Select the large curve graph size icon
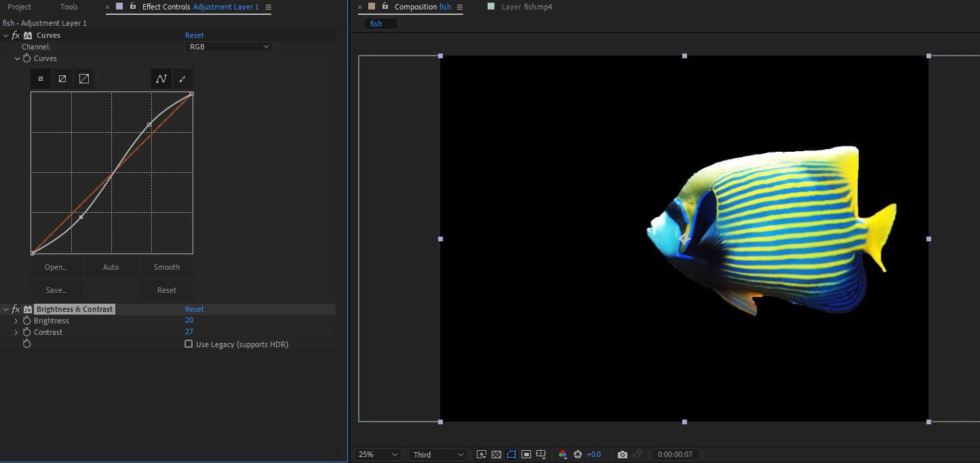The height and width of the screenshot is (463, 980). click(84, 79)
